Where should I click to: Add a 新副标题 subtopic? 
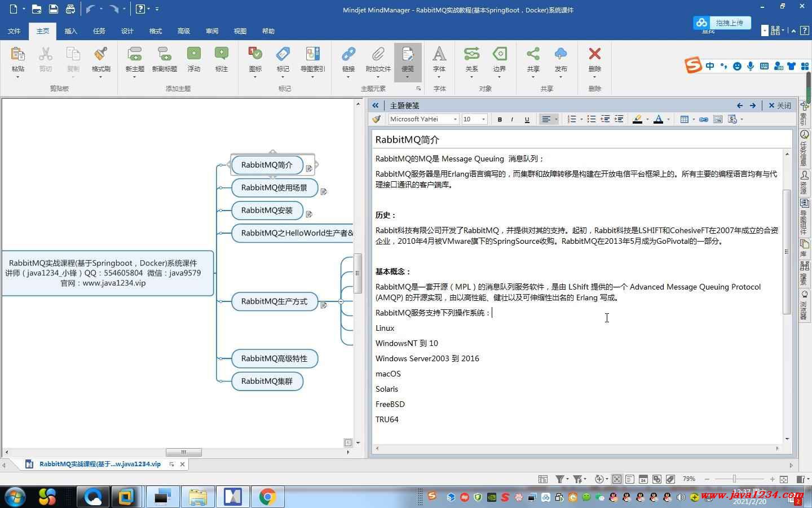click(165, 59)
